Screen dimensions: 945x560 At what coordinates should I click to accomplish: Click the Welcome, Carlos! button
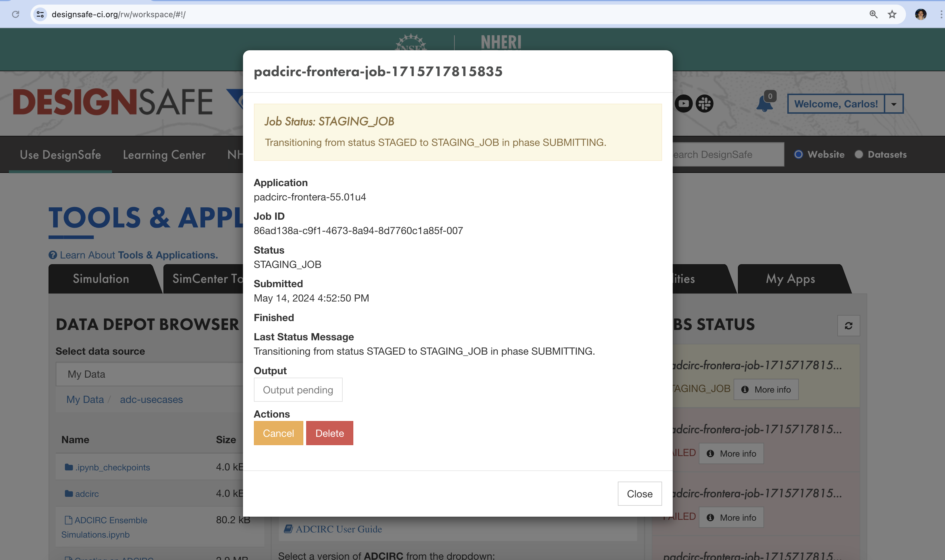(x=836, y=104)
